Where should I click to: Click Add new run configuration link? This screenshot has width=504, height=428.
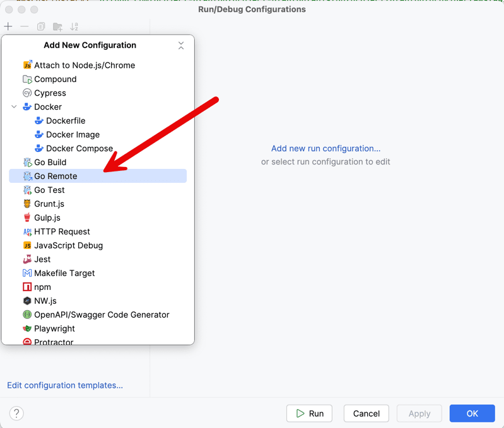(325, 148)
